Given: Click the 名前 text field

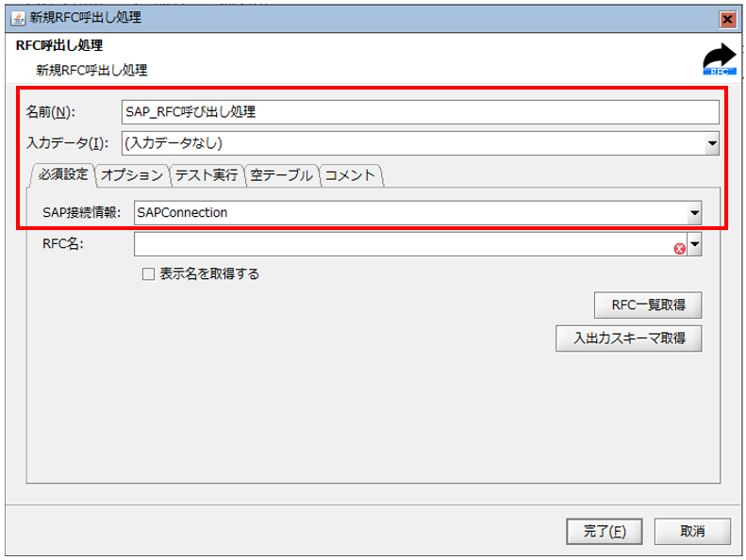Looking at the screenshot, I should [421, 111].
